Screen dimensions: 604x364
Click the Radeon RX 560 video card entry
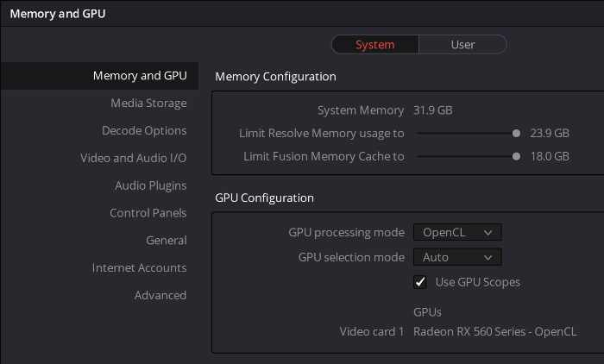tap(495, 331)
